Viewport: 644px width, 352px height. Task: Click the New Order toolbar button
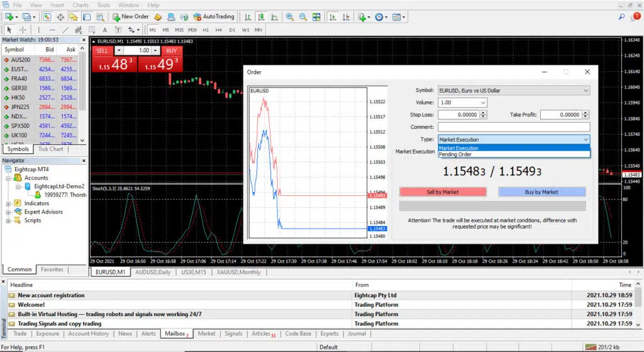(131, 17)
